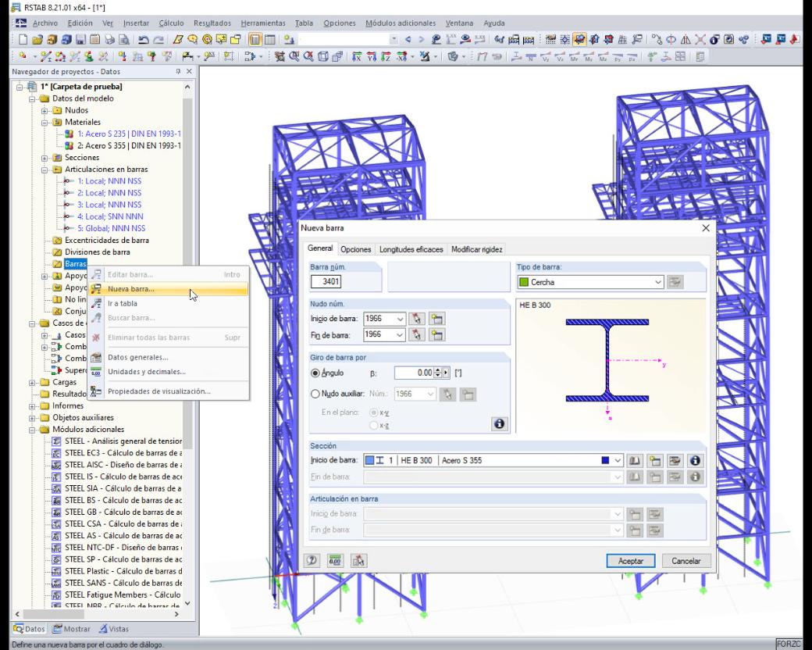Open the Tipo de barra Cercha dropdown
The width and height of the screenshot is (812, 650).
click(590, 282)
